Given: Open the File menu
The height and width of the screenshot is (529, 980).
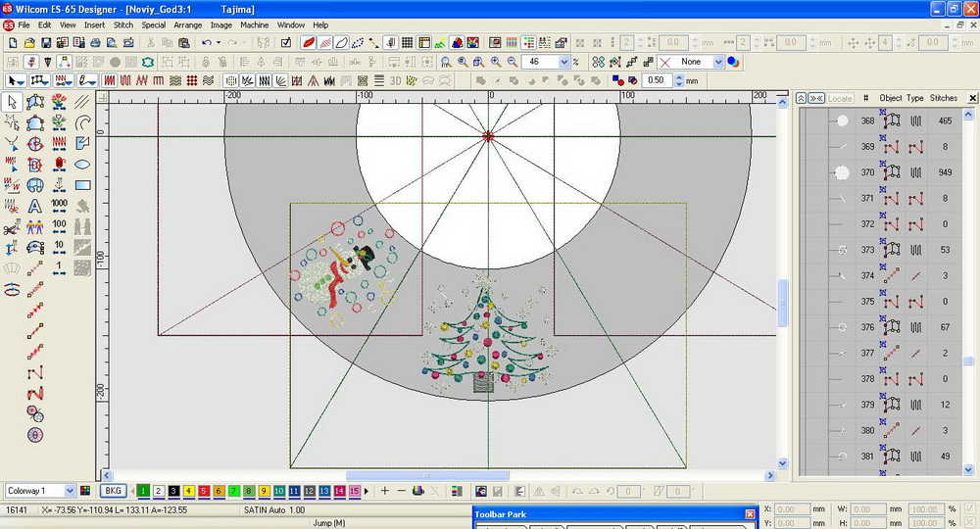Looking at the screenshot, I should (x=24, y=25).
